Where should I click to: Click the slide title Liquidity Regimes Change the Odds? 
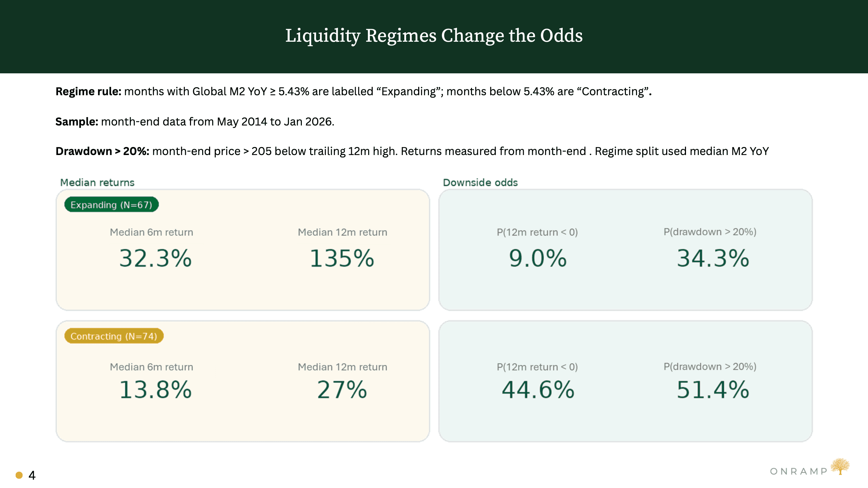point(434,36)
